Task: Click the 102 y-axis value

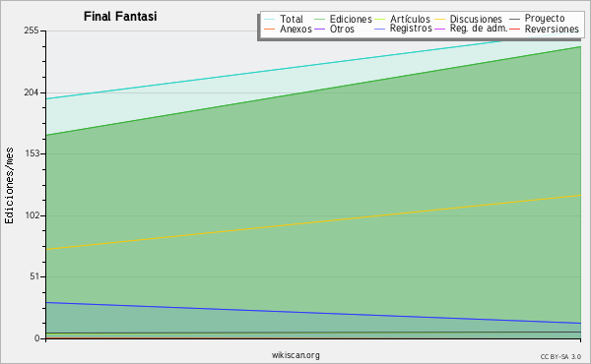Action: [x=32, y=215]
